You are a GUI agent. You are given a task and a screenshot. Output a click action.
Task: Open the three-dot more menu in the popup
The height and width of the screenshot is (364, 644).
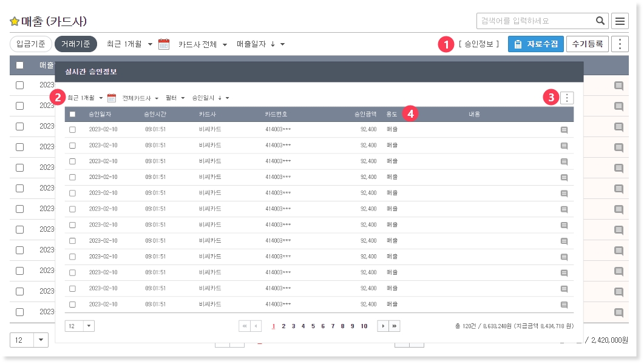point(567,98)
